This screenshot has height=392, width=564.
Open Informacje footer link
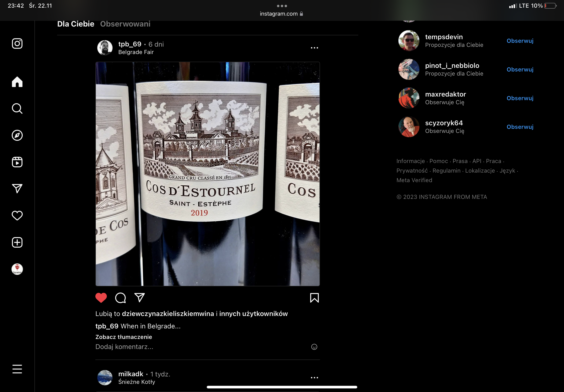(x=411, y=161)
